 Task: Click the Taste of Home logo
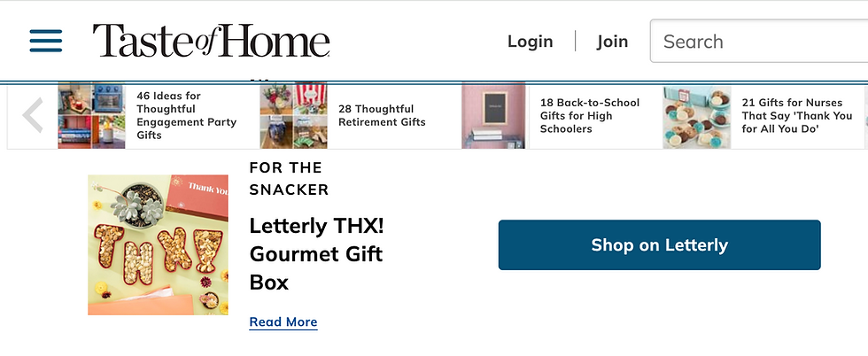(211, 42)
